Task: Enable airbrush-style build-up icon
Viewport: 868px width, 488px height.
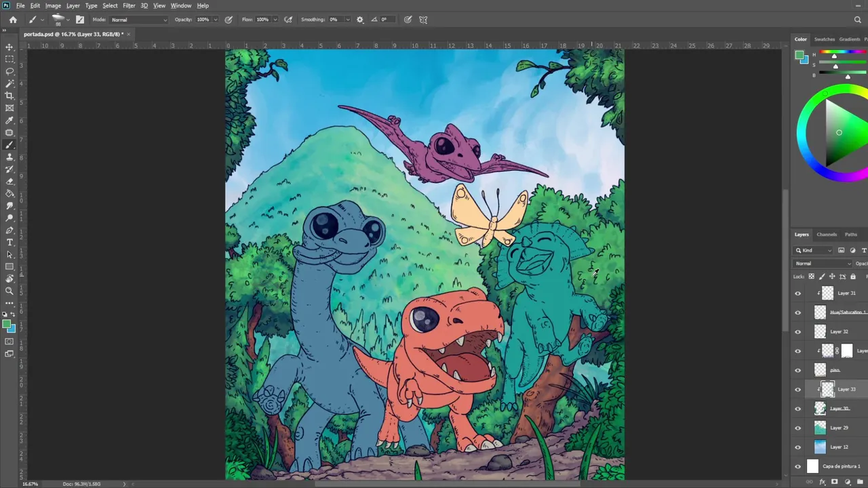Action: coord(288,20)
